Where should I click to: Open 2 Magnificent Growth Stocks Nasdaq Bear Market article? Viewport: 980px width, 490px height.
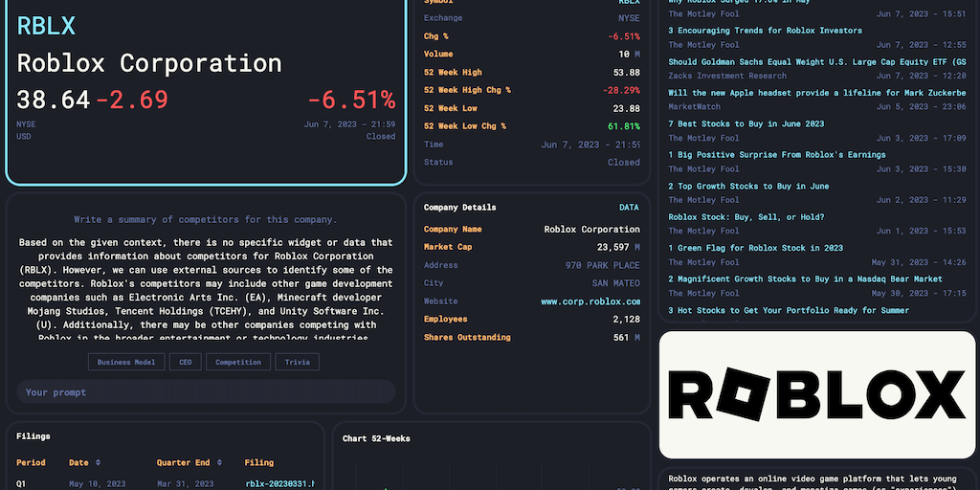coord(805,279)
